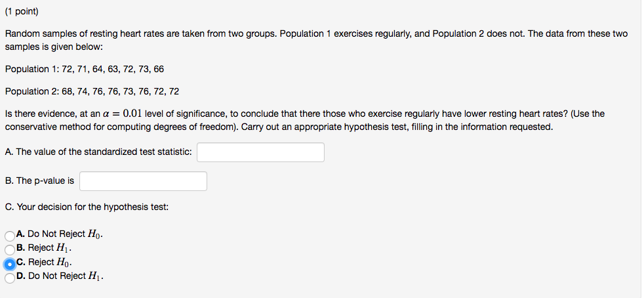Select the 'Do Not Reject H0' radio button

coord(9,235)
